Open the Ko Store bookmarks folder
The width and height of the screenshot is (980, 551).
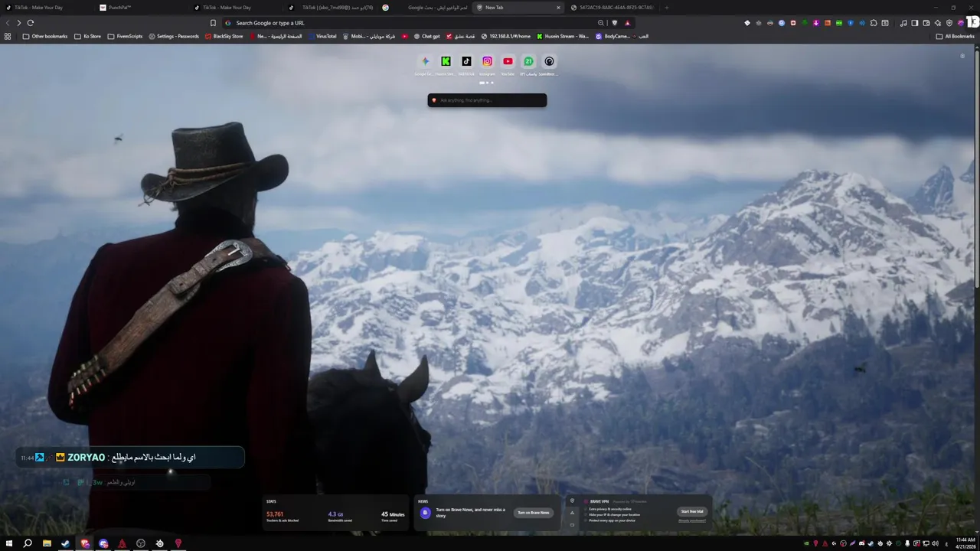click(x=87, y=36)
